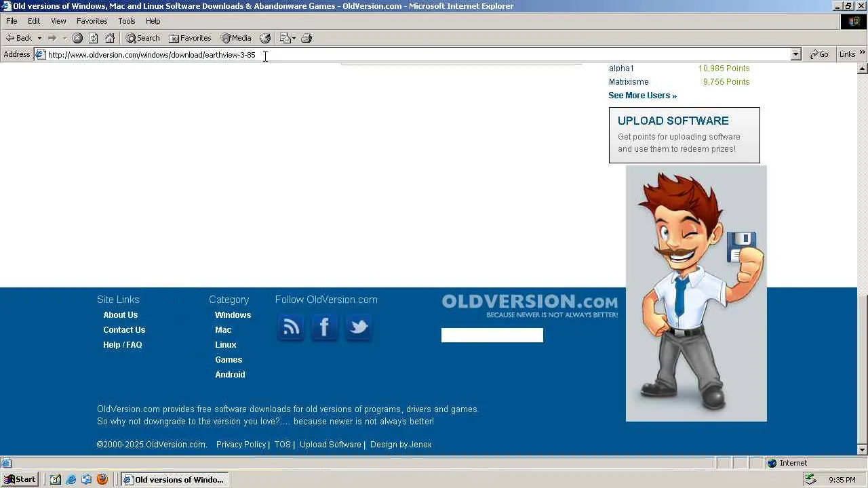Open the Favorites pane from the toolbar
This screenshot has height=488, width=868.
[190, 38]
